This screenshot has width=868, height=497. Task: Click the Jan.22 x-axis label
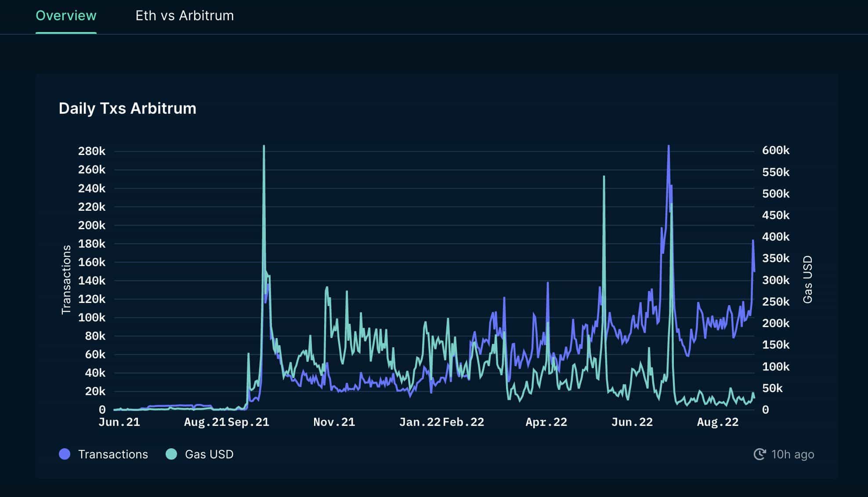coord(420,422)
